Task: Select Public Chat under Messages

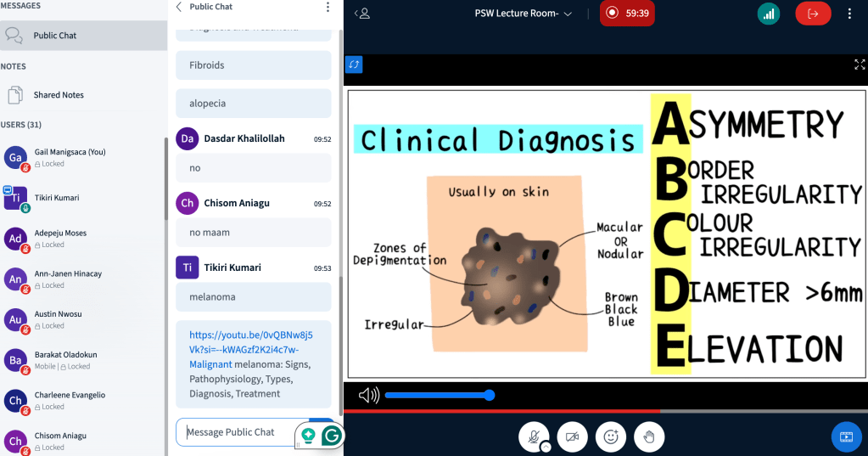Action: (x=54, y=36)
